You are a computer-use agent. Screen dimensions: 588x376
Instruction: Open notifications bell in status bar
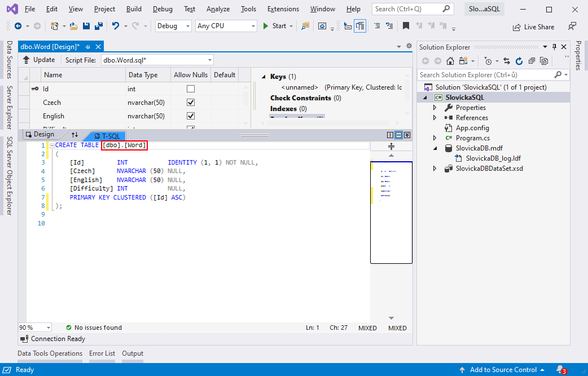(561, 370)
